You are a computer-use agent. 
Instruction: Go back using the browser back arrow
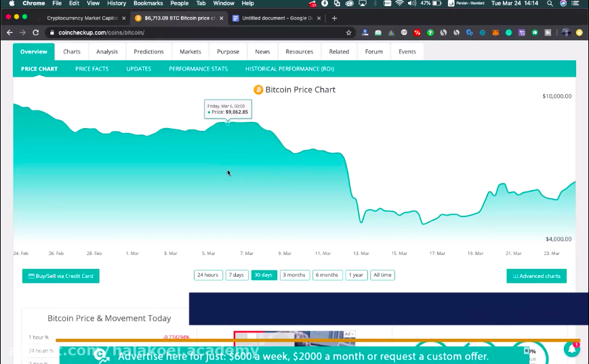click(x=9, y=33)
